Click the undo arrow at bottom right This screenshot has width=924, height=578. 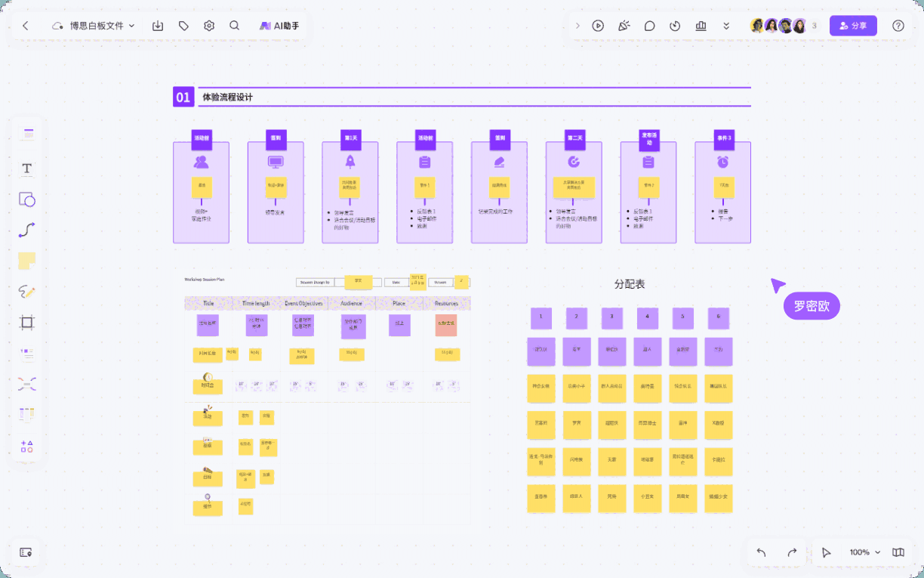click(762, 552)
